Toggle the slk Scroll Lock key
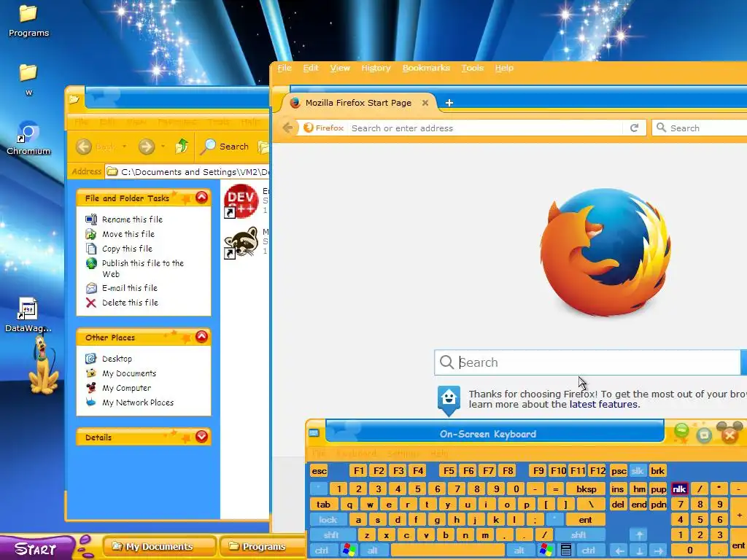747x560 pixels. coord(638,471)
